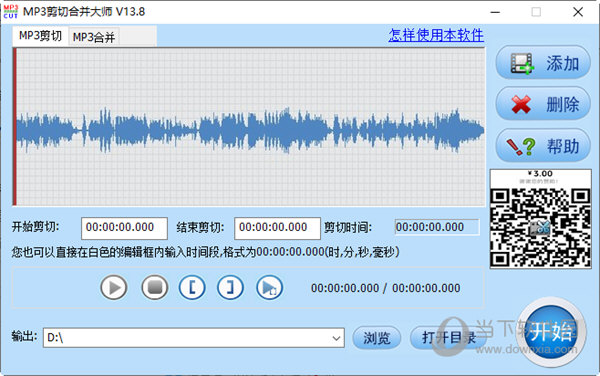Image resolution: width=600 pixels, height=376 pixels.
Task: Close the MP3剪切合并大师 window
Action: (578, 12)
